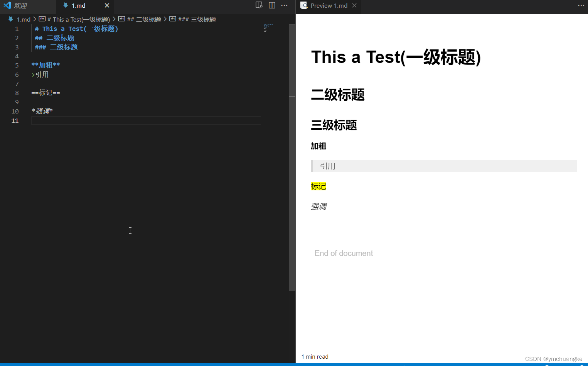
Task: Click the editor minimap thumbnail
Action: click(x=268, y=28)
